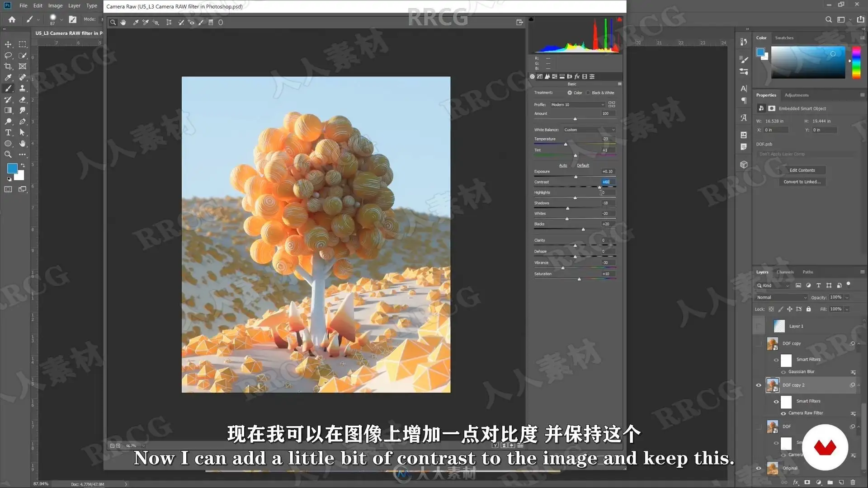This screenshot has width=868, height=488.
Task: Select the Radial Filter tool
Action: 221,22
